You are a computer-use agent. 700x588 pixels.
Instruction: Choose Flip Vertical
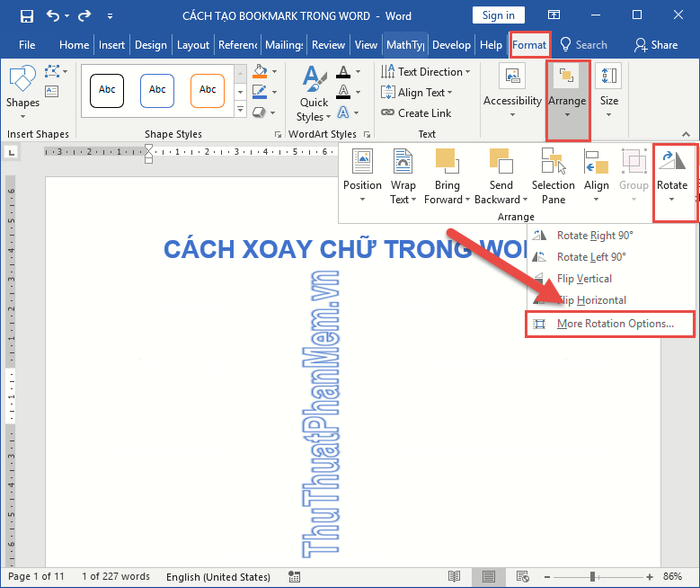pos(584,279)
